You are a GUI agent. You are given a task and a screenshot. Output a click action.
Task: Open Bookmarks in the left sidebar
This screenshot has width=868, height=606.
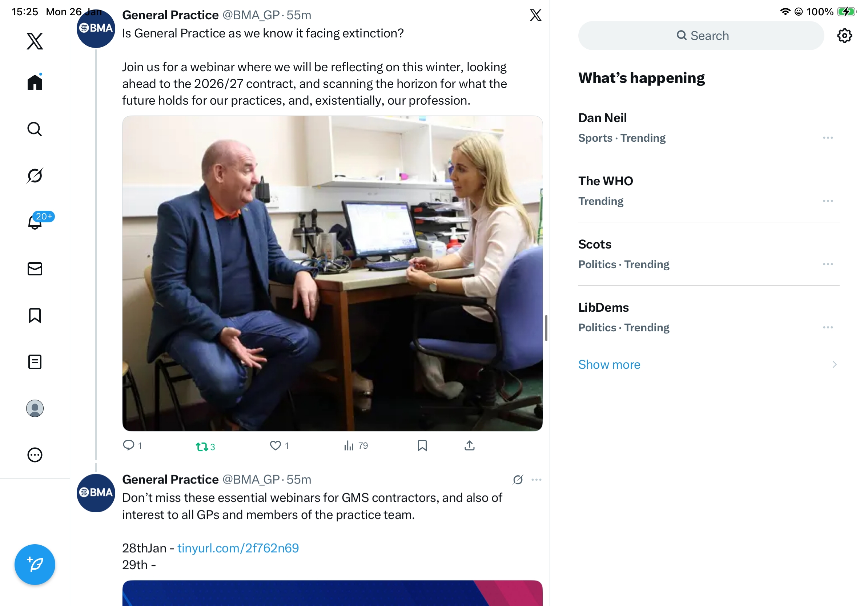35,315
